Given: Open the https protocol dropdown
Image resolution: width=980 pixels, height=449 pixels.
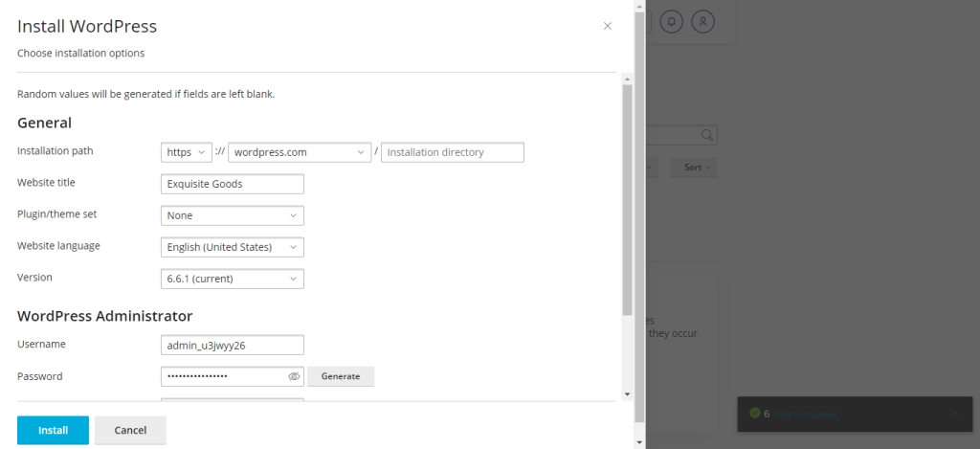Looking at the screenshot, I should pos(187,152).
